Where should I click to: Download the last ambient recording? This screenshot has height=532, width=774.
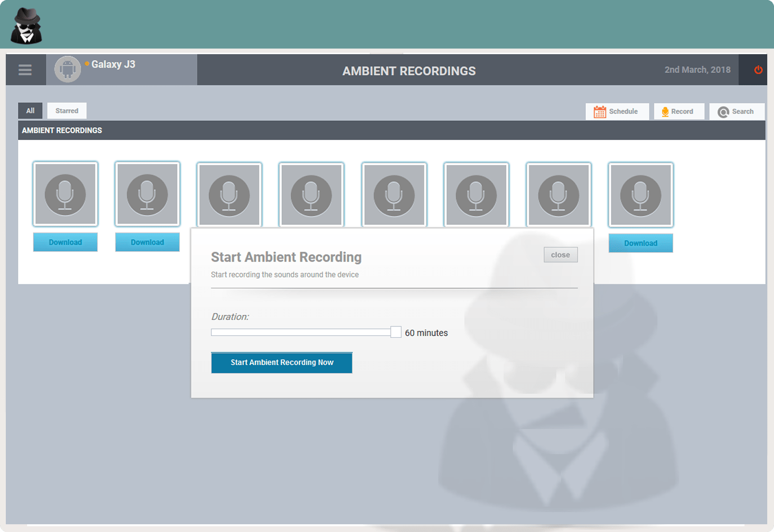(640, 243)
